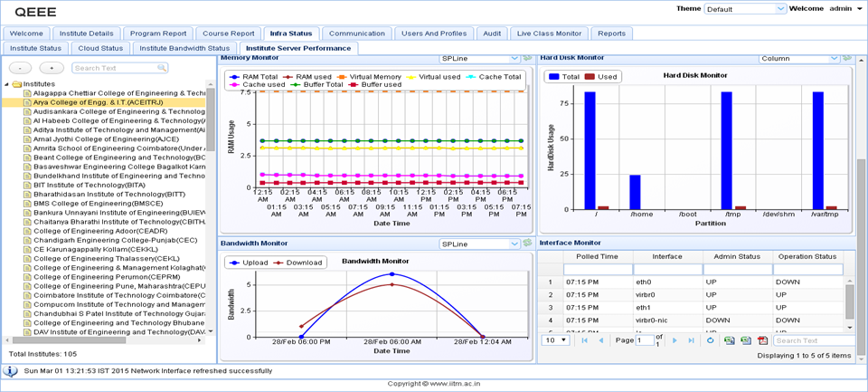Click the Interface column filter field
Viewport: 868px width, 392px height.
[x=667, y=269]
